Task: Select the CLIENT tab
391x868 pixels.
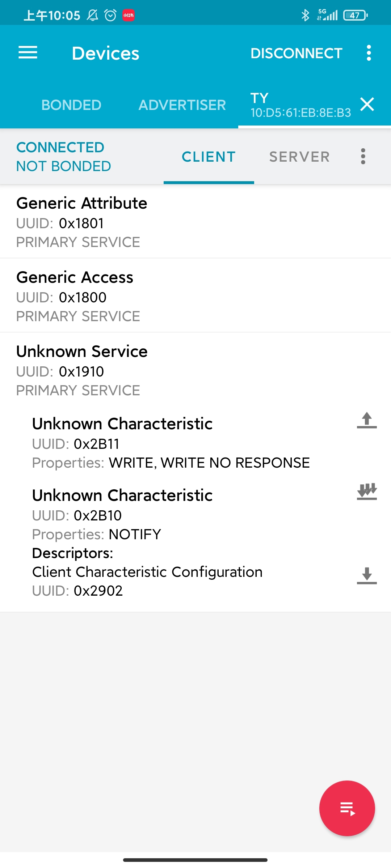Action: (x=209, y=157)
